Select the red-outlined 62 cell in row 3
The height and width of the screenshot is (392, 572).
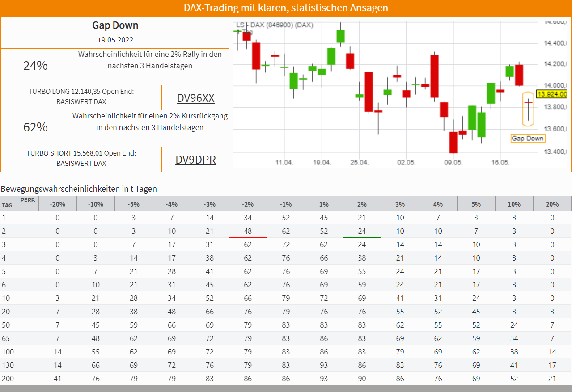tap(248, 244)
